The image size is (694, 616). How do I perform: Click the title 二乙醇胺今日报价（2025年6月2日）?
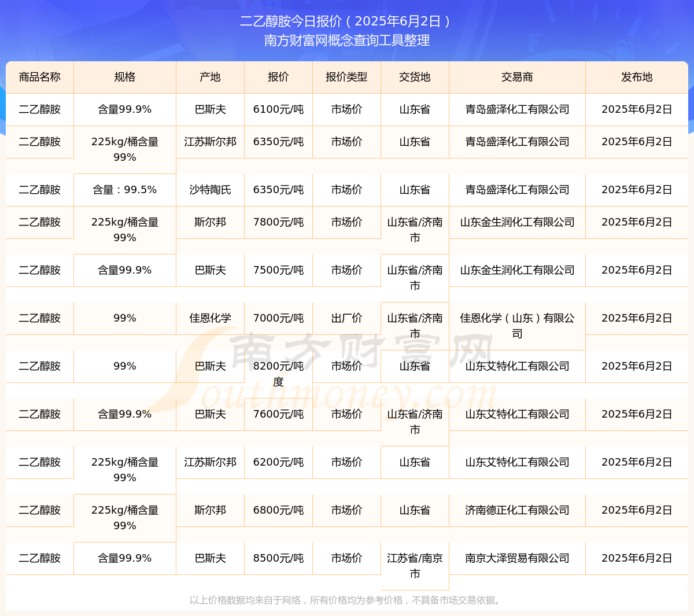[x=346, y=21]
